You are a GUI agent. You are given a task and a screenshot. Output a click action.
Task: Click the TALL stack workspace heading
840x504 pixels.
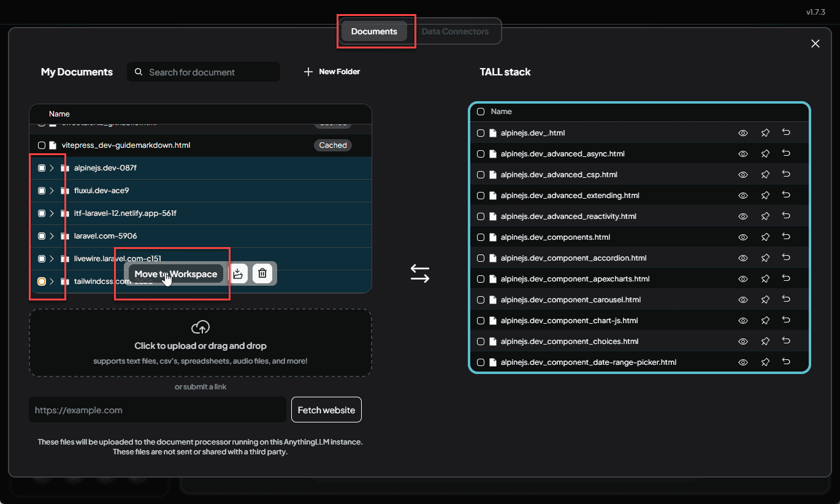pyautogui.click(x=505, y=72)
